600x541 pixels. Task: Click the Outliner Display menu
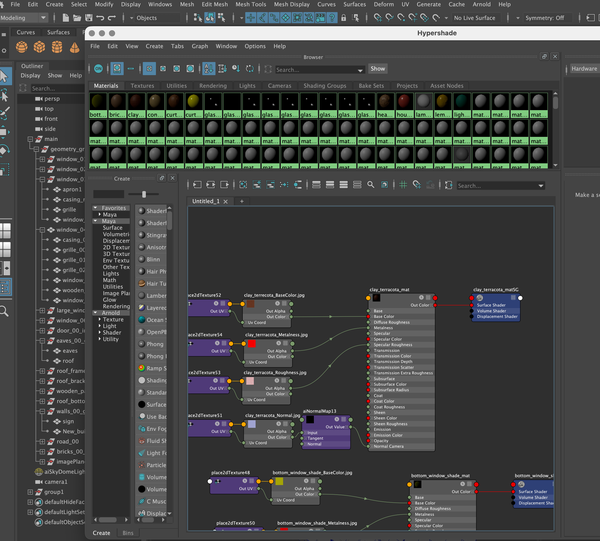pyautogui.click(x=30, y=75)
